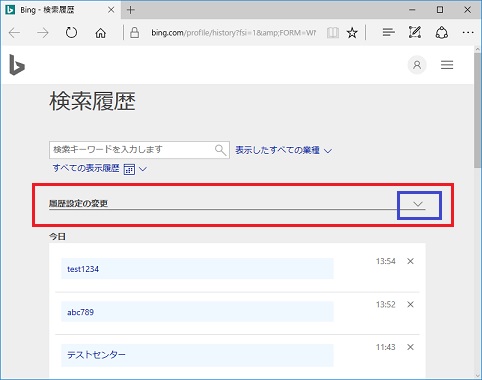Click the 履歴設定の変更 label
482x380 pixels.
point(78,203)
